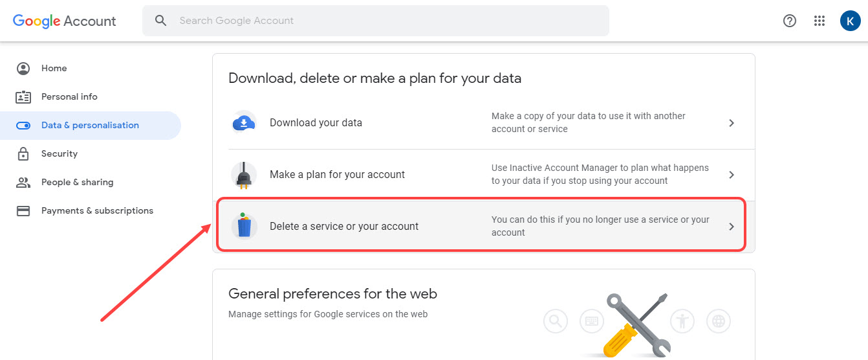Click the Download cloud icon
The width and height of the screenshot is (868, 360).
pos(244,122)
